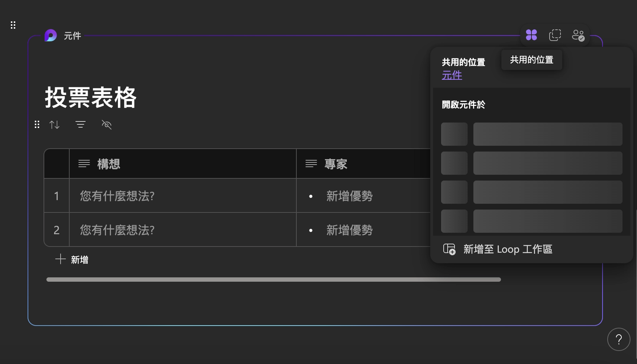This screenshot has width=637, height=364.
Task: Click the plus icon beside 新增
Action: point(60,259)
